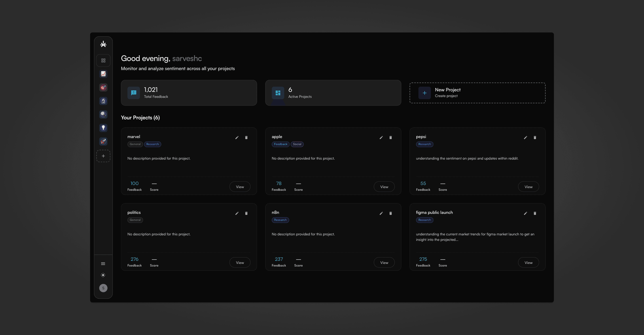Screen dimensions: 644x335
Task: Open the dartboard target project icon
Action: (x=103, y=87)
